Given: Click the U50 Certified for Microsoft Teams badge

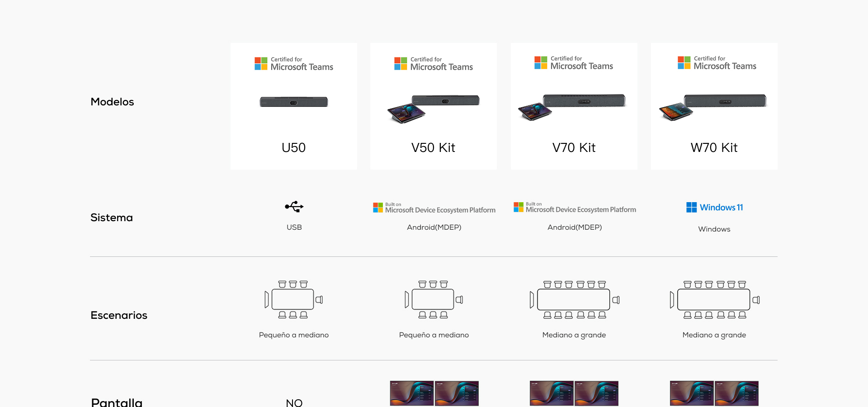Looking at the screenshot, I should click(x=294, y=64).
